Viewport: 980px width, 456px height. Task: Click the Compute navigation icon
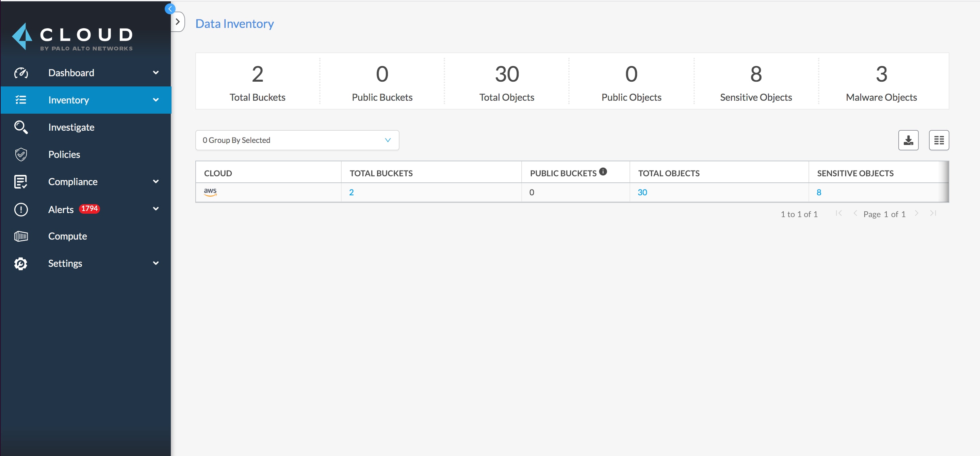tap(21, 235)
